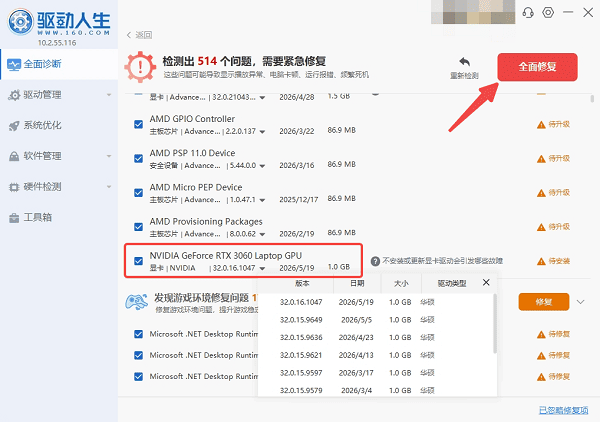600x422 pixels.
Task: Click 不安装或更新显卡驱动 help link
Action: pos(442,261)
